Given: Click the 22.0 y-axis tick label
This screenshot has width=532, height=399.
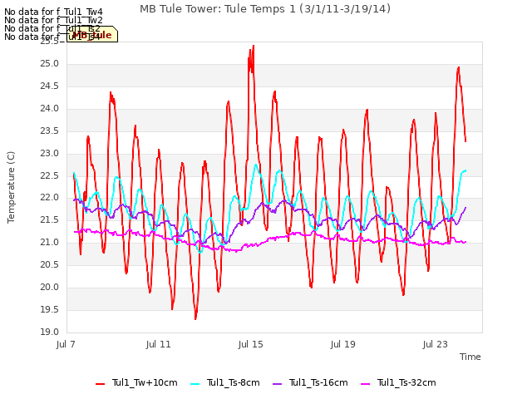Looking at the screenshot, I should click(x=50, y=198).
